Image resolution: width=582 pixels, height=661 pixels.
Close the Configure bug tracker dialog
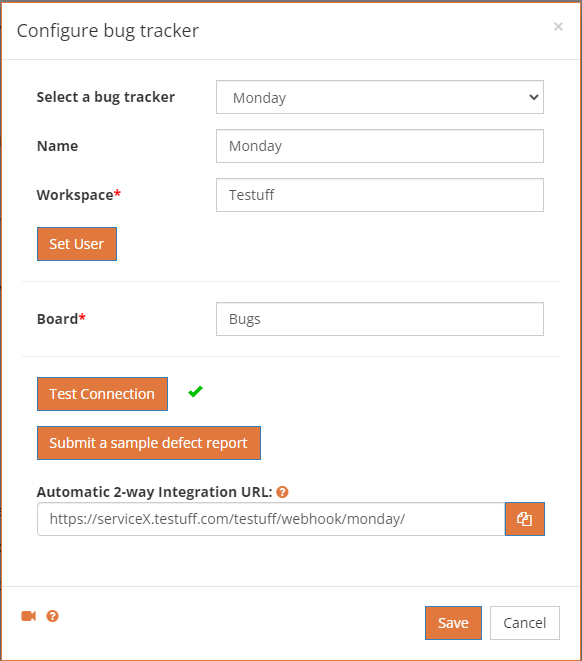[x=558, y=27]
